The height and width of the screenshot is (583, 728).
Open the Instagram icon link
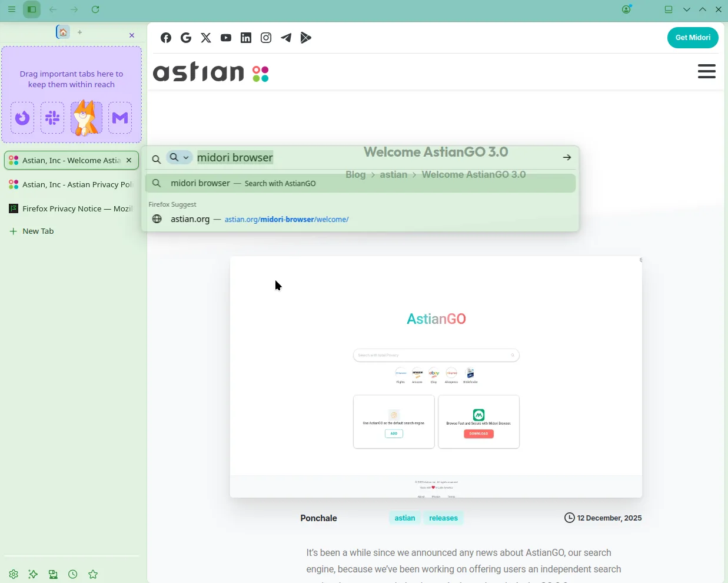click(267, 38)
